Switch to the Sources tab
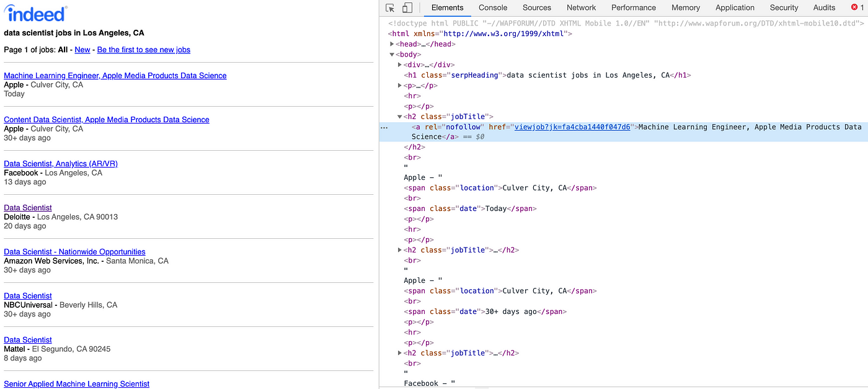 coord(537,8)
